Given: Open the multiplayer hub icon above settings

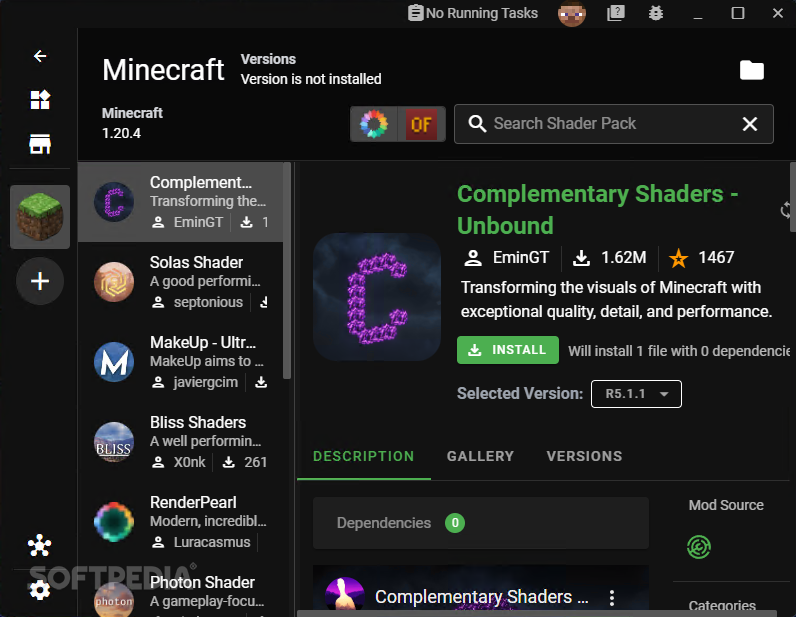Looking at the screenshot, I should (x=40, y=545).
